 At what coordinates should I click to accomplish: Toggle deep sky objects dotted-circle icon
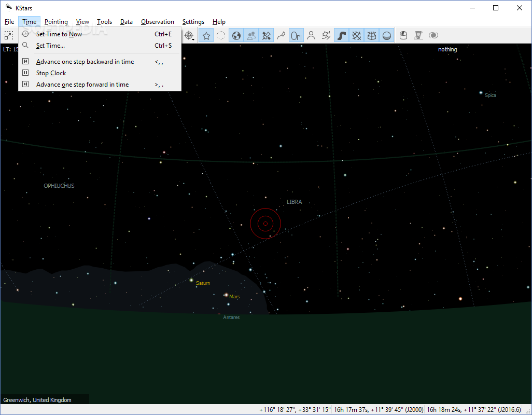(x=221, y=35)
